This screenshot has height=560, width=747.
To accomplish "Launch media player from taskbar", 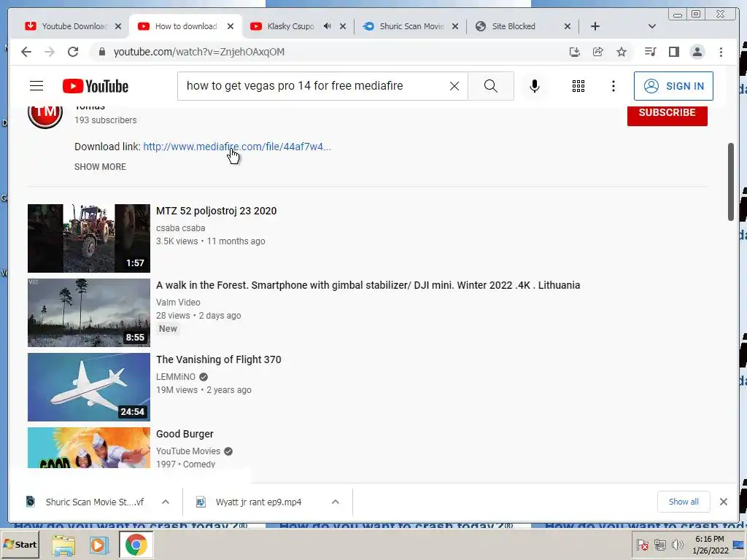I will (99, 545).
